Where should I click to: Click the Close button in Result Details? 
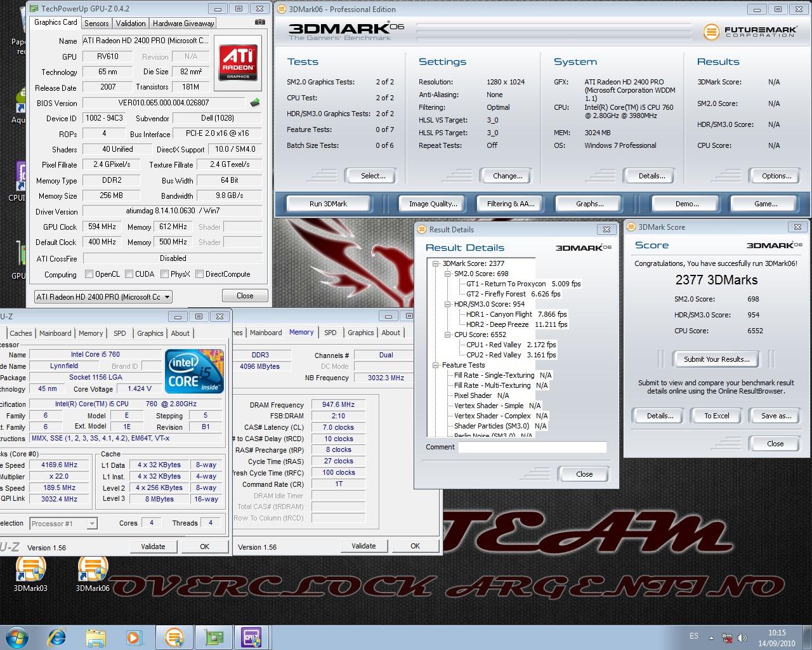click(x=584, y=474)
